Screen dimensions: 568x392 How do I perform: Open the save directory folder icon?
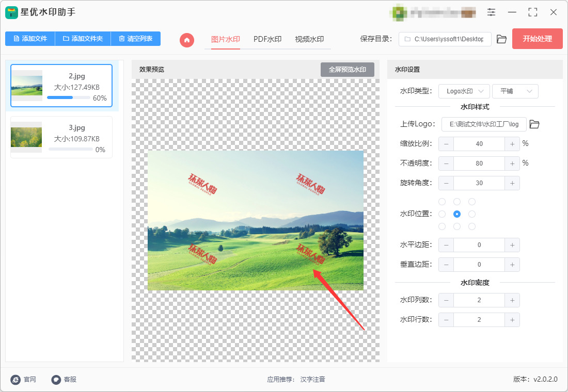click(x=501, y=39)
